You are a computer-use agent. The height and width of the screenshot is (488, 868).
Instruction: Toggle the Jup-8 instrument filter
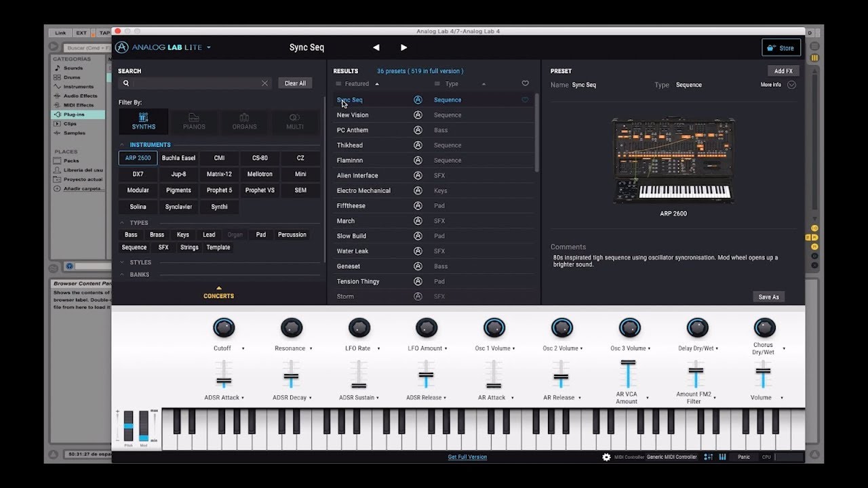[x=178, y=174]
